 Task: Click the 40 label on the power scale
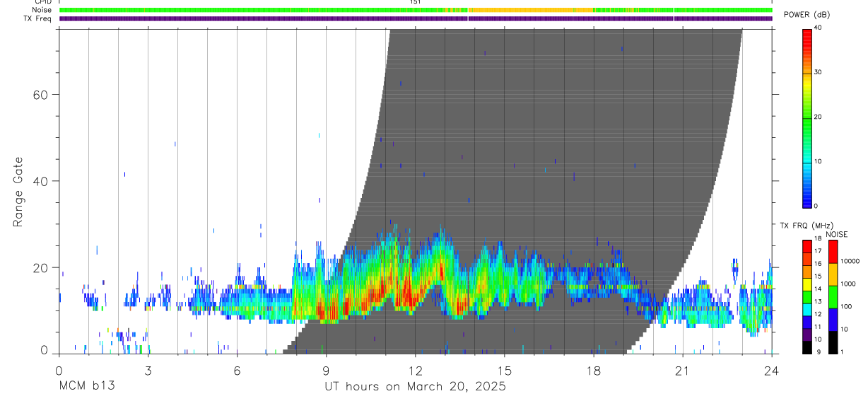click(819, 28)
